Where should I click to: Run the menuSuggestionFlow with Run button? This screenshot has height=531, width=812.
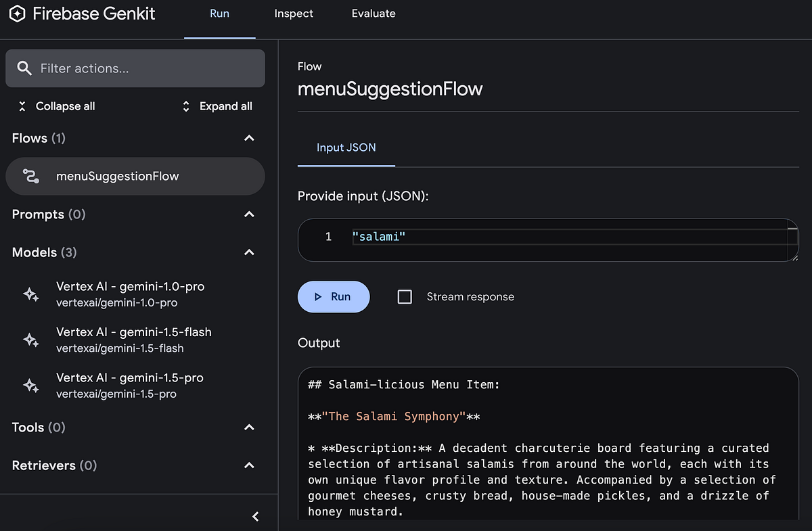tap(334, 297)
